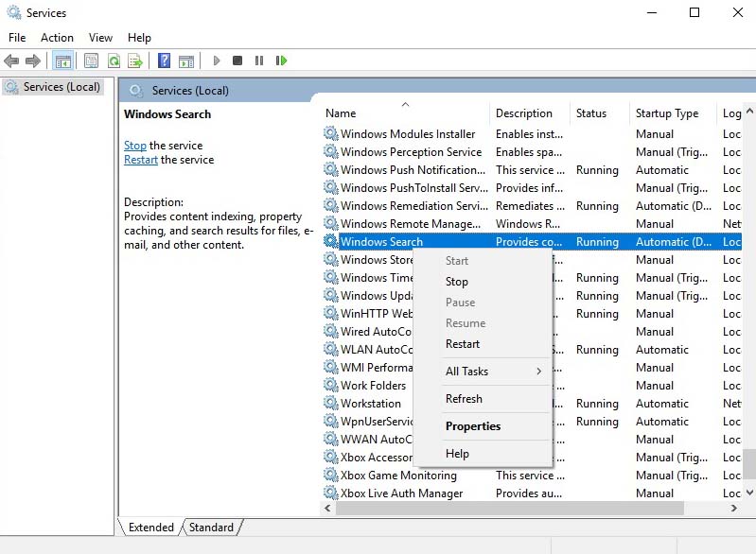Click gear icon of Windows Remediation Service
756x554 pixels.
click(x=331, y=206)
